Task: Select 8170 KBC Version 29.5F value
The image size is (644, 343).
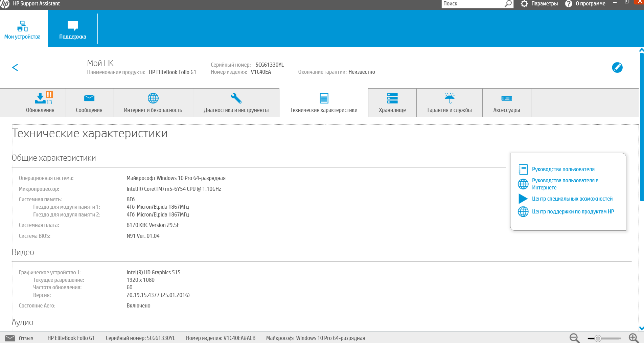Action: tap(153, 225)
